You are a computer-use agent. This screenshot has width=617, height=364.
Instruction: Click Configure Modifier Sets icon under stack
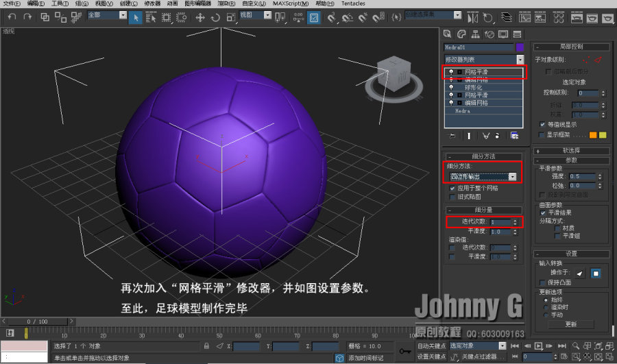(x=514, y=136)
